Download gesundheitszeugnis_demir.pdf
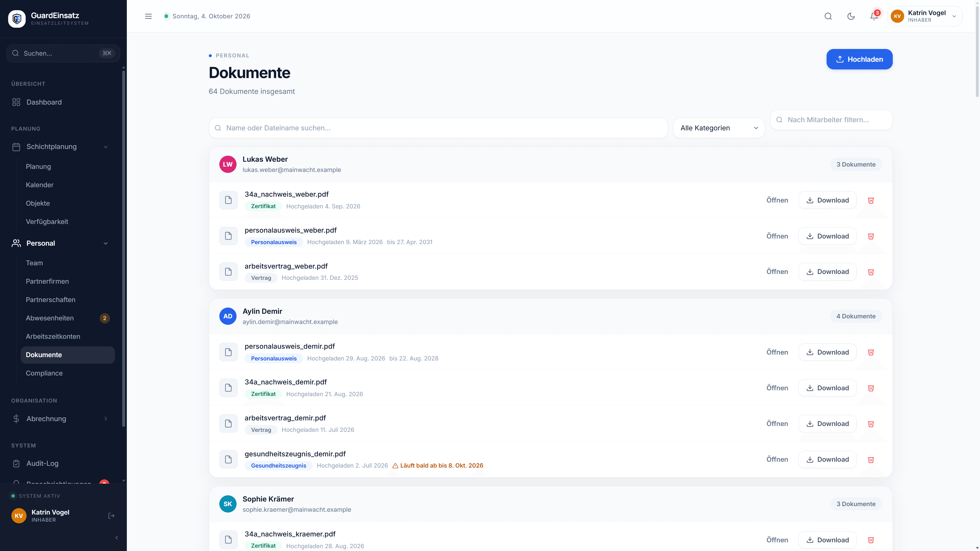The height and width of the screenshot is (551, 980). pos(827,459)
